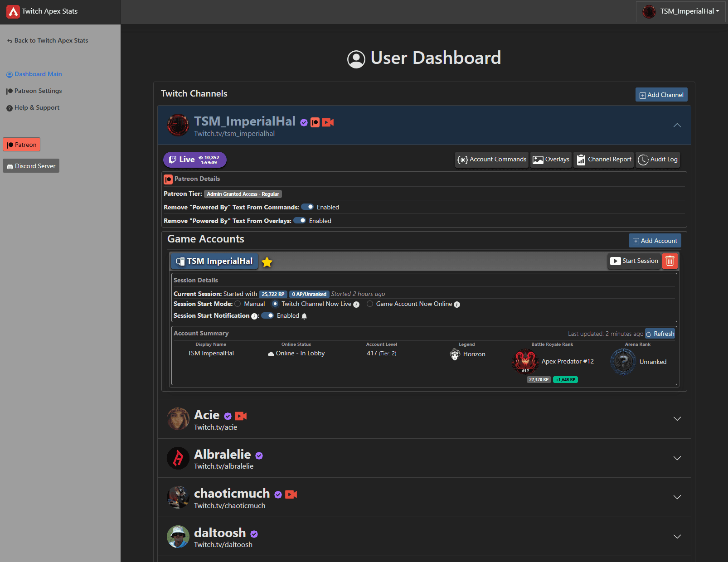Click the daltoosh channel avatar
This screenshot has width=728, height=562.
click(178, 537)
